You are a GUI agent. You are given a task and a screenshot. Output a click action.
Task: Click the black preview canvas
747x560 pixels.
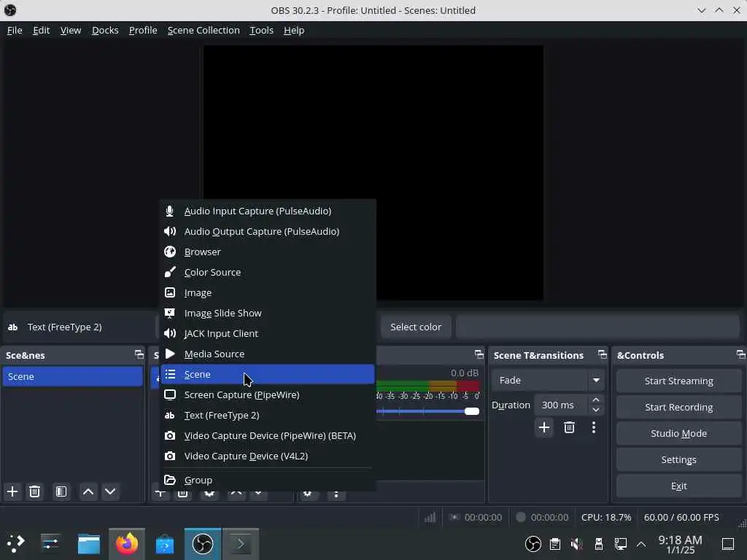(x=373, y=173)
